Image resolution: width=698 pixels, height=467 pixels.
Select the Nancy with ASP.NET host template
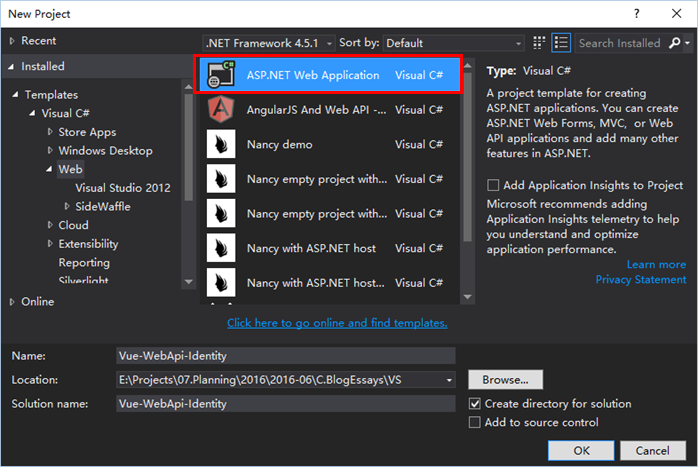pos(329,248)
